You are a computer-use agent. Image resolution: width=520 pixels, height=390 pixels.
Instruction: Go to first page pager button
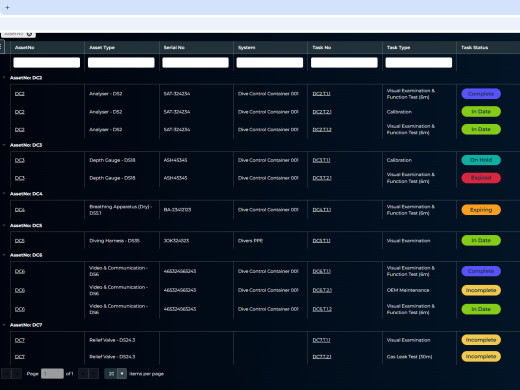[6, 374]
